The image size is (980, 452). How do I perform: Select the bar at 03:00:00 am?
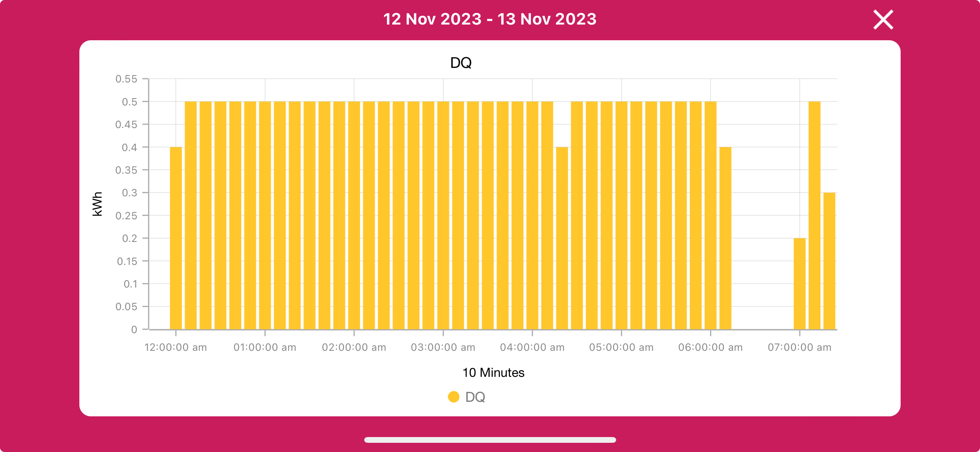pyautogui.click(x=443, y=215)
